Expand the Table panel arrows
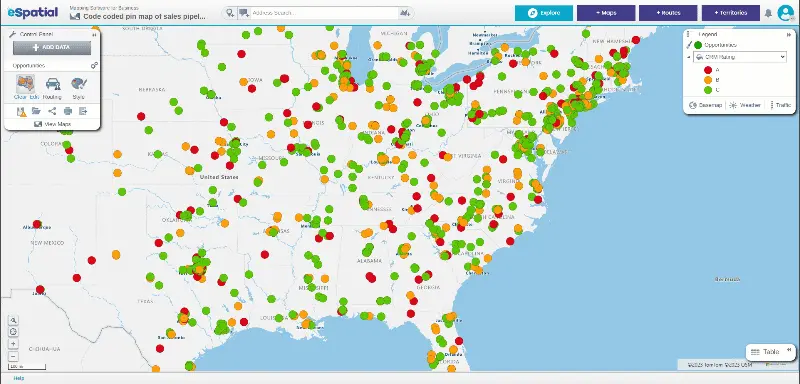Viewport: 800px width, 384px height. tap(789, 350)
